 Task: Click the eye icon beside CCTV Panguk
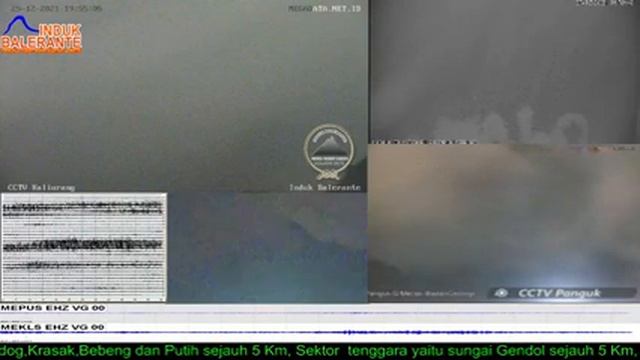tap(501, 293)
